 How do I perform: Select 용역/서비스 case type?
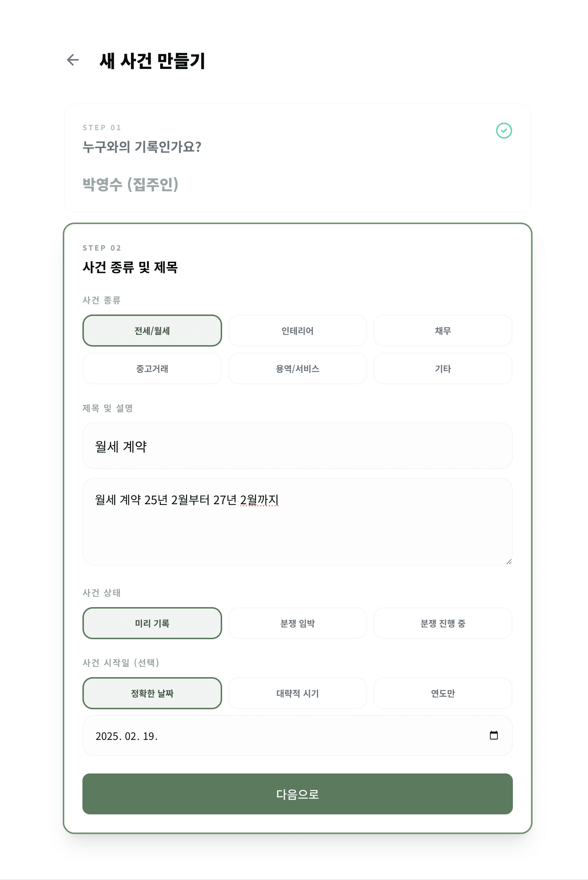(x=297, y=369)
